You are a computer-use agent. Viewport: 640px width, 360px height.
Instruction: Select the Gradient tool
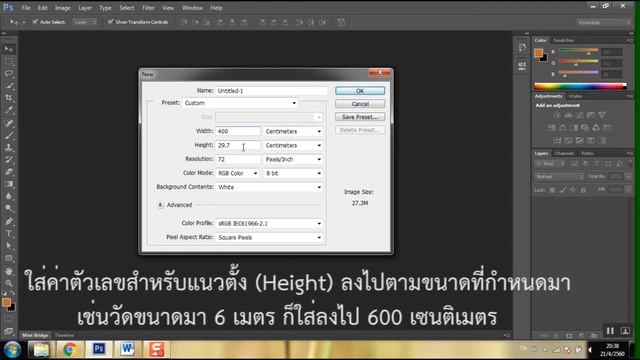point(9,184)
